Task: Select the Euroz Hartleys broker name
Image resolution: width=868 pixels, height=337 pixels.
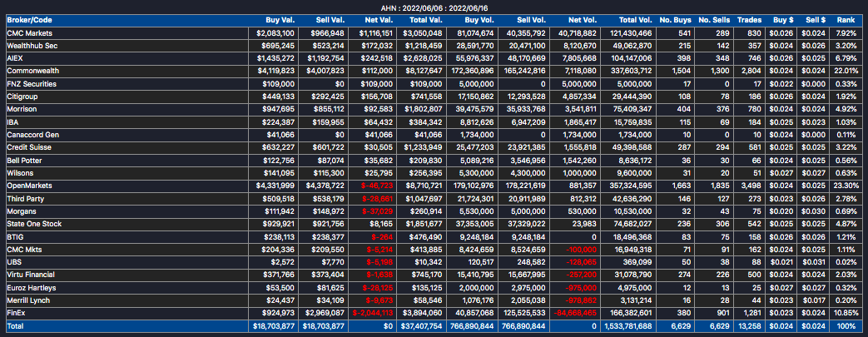Action: 31,288
